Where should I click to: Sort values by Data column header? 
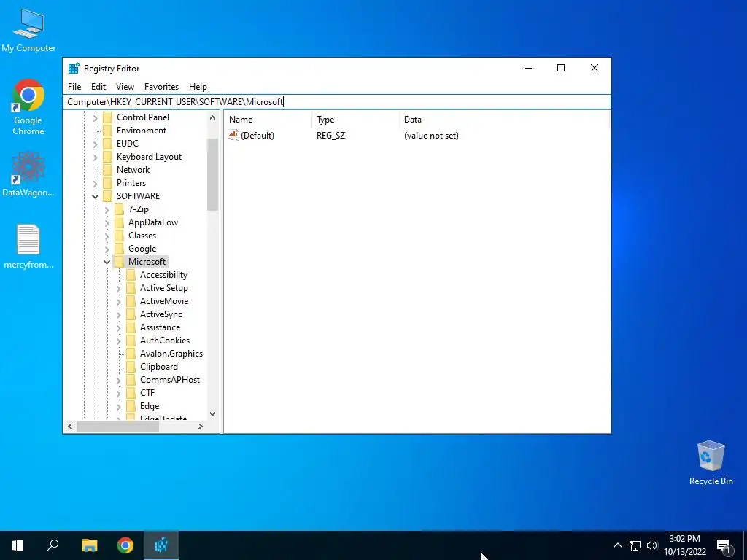click(x=504, y=120)
